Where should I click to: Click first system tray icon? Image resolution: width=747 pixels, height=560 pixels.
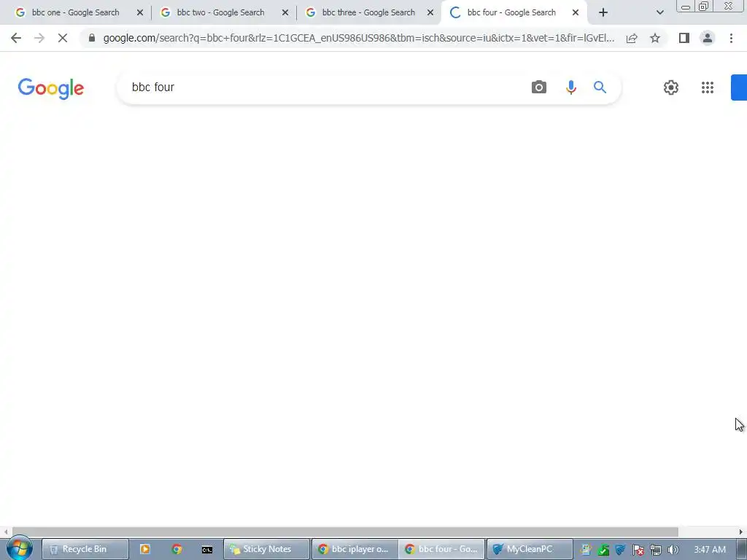coord(586,550)
